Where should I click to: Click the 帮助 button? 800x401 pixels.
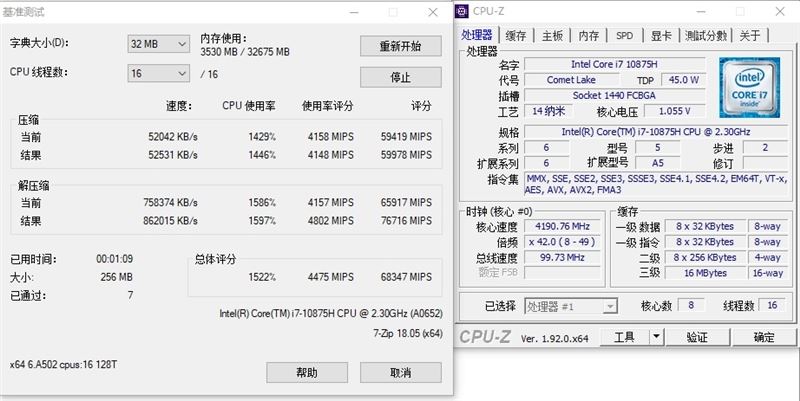307,372
